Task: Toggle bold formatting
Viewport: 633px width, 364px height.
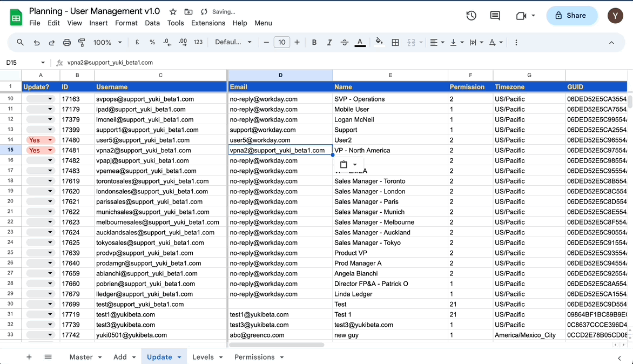Action: [x=314, y=43]
